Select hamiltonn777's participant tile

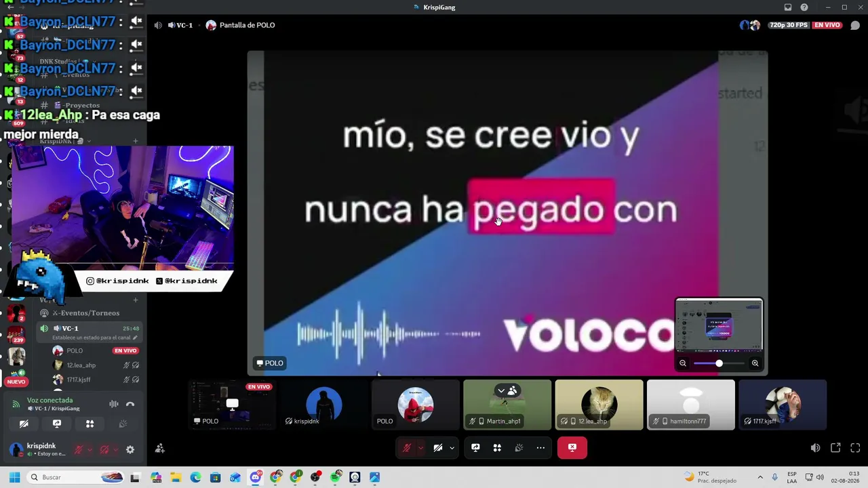[x=691, y=405]
